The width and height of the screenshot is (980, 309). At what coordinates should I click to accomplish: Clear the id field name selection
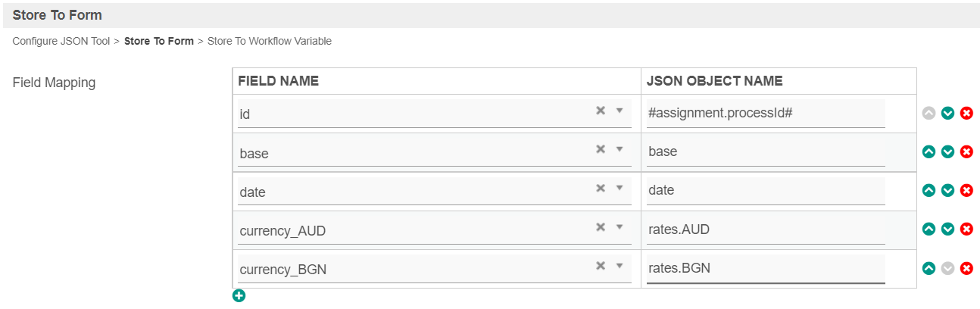[x=601, y=111]
